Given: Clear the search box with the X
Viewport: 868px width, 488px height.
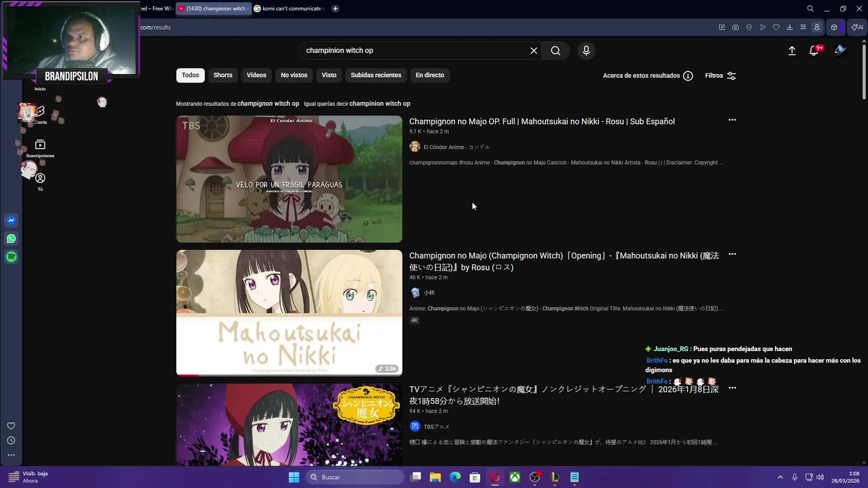Looking at the screenshot, I should pos(534,50).
